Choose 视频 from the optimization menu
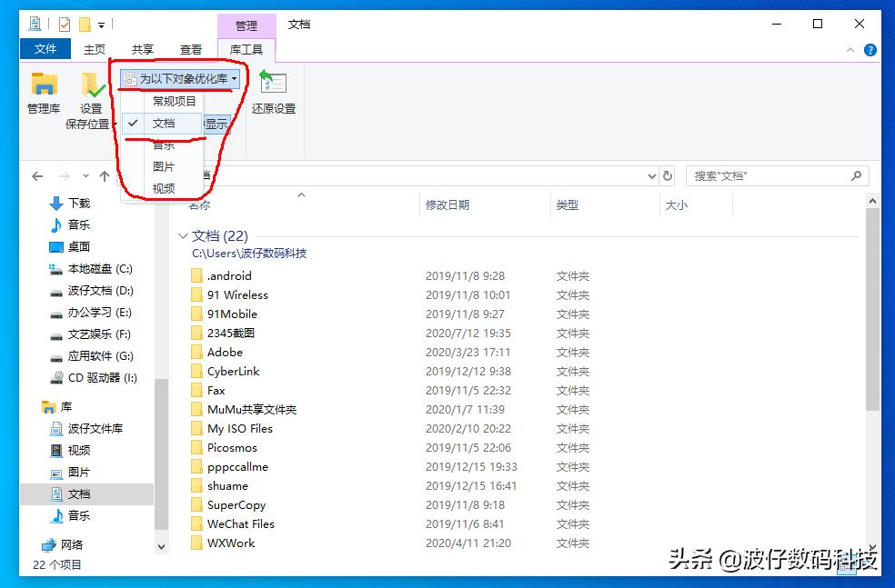 point(165,188)
